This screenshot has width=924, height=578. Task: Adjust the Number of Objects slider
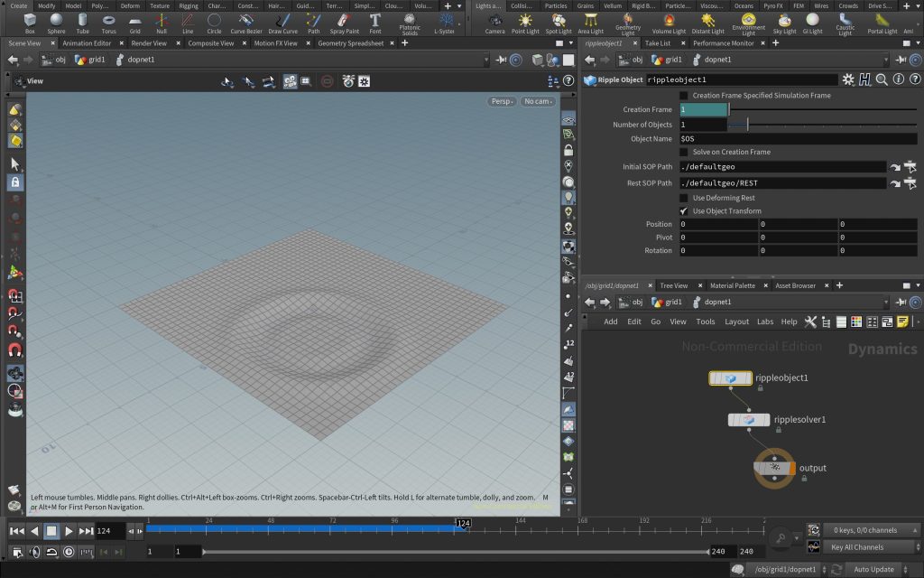point(823,125)
